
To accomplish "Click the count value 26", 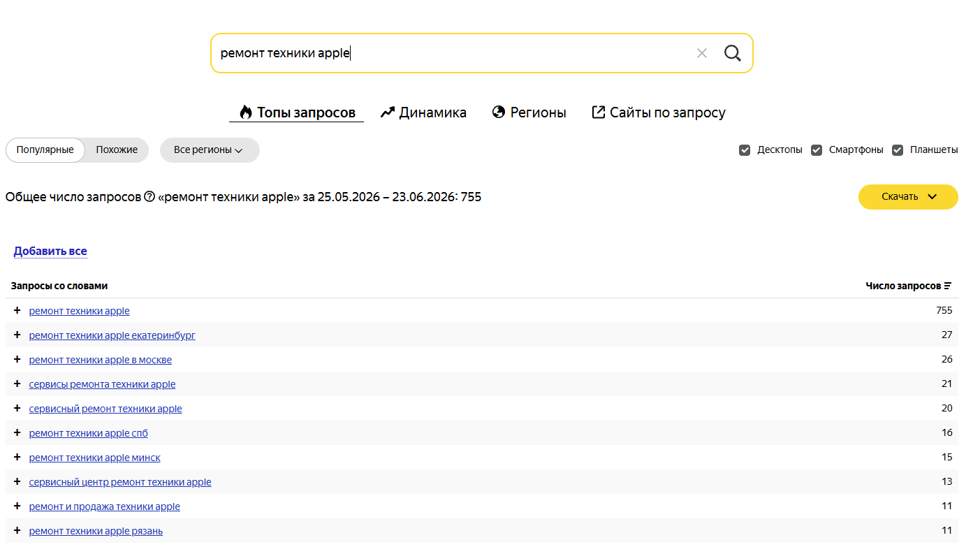I will (947, 359).
